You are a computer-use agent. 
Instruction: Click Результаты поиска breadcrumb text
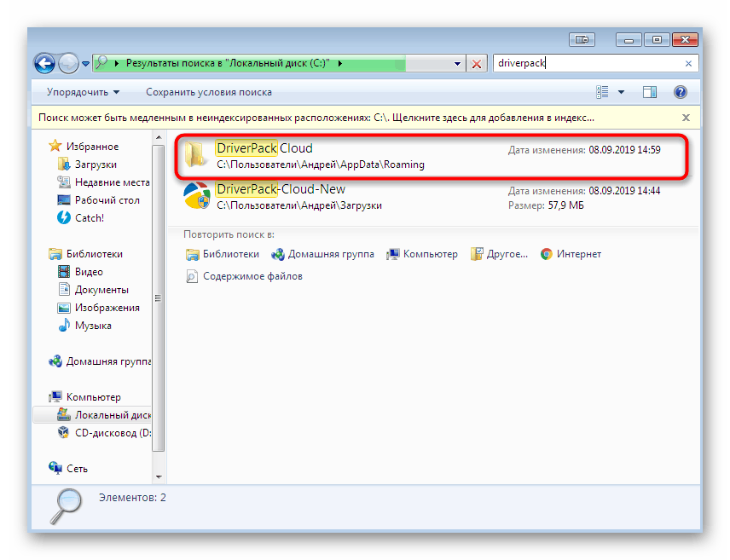[228, 63]
